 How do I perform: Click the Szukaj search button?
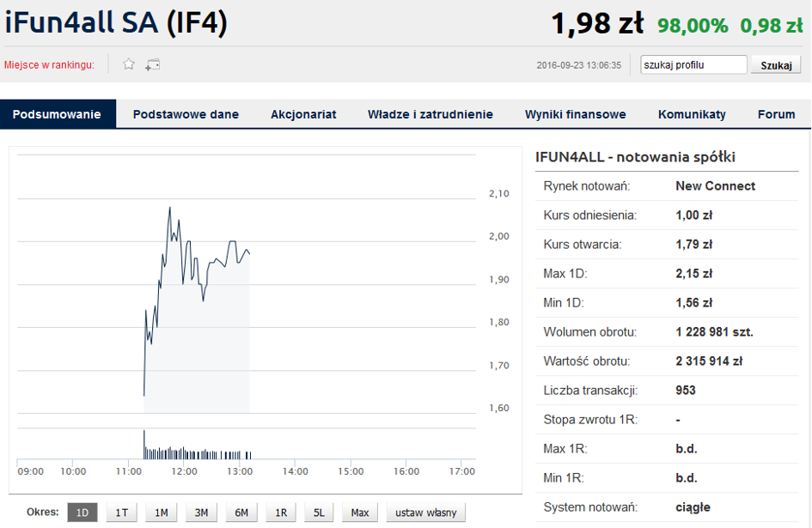[x=776, y=65]
